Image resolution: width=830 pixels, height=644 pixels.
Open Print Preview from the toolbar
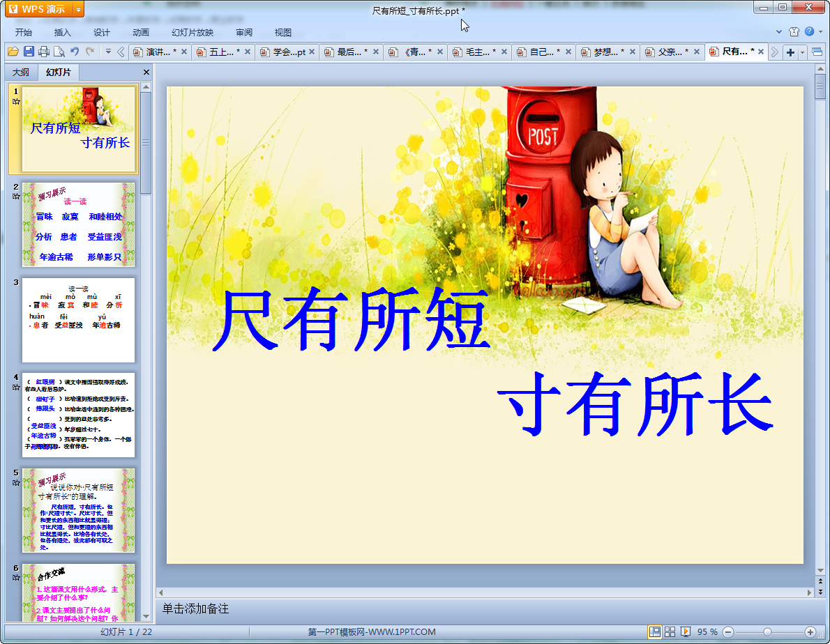(59, 52)
